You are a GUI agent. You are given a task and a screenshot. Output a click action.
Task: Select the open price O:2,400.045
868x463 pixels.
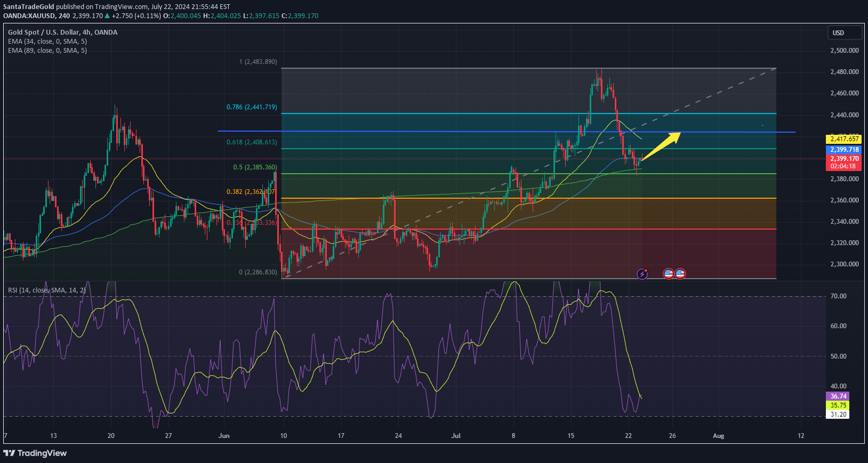182,16
